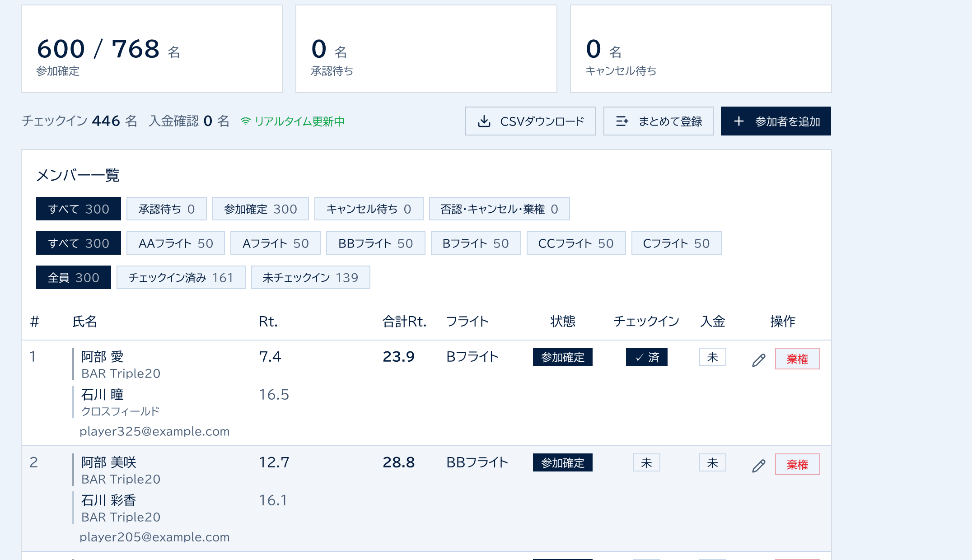972x560 pixels.
Task: Select the 参加確定 300 filter tab
Action: click(x=261, y=209)
